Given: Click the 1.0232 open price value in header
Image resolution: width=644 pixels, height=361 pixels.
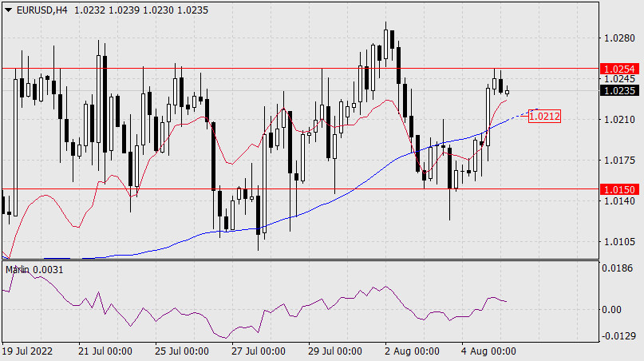Looking at the screenshot, I should pos(89,10).
